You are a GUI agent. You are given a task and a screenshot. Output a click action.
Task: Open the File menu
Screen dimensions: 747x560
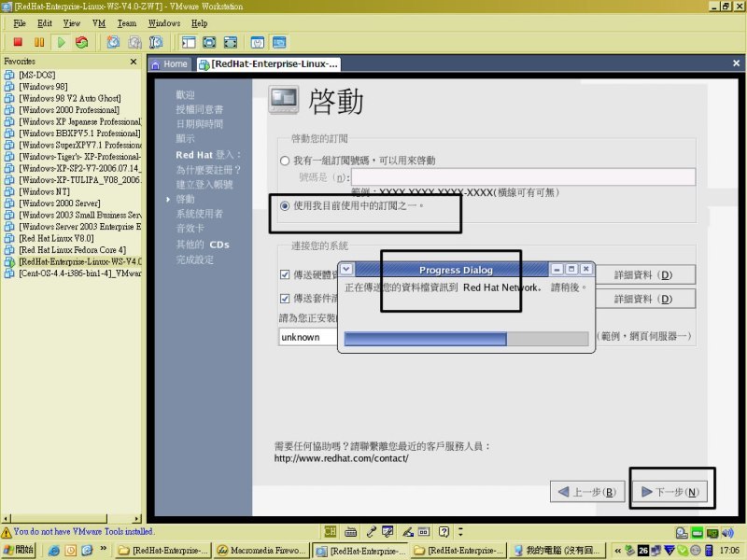pos(20,23)
